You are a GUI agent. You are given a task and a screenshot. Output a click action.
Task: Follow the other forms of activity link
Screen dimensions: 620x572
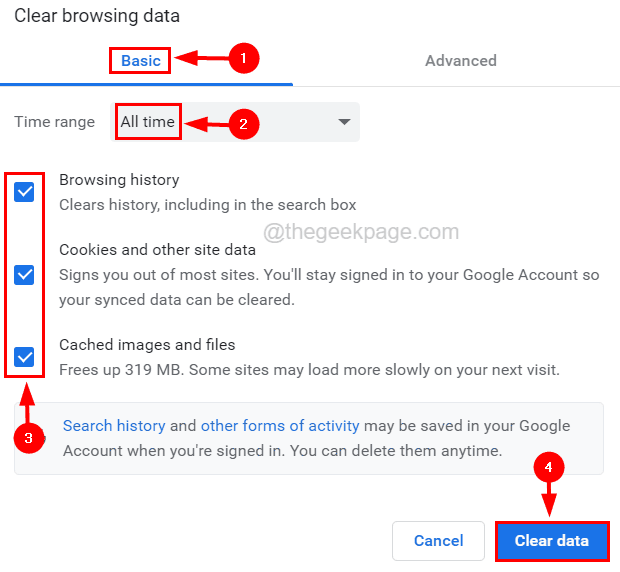coord(280,425)
